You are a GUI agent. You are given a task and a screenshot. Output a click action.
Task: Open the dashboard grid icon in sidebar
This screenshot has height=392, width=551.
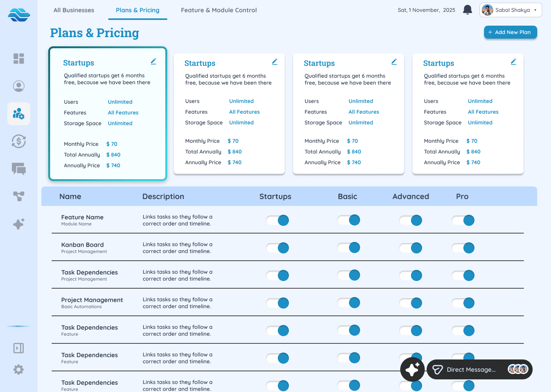18,58
